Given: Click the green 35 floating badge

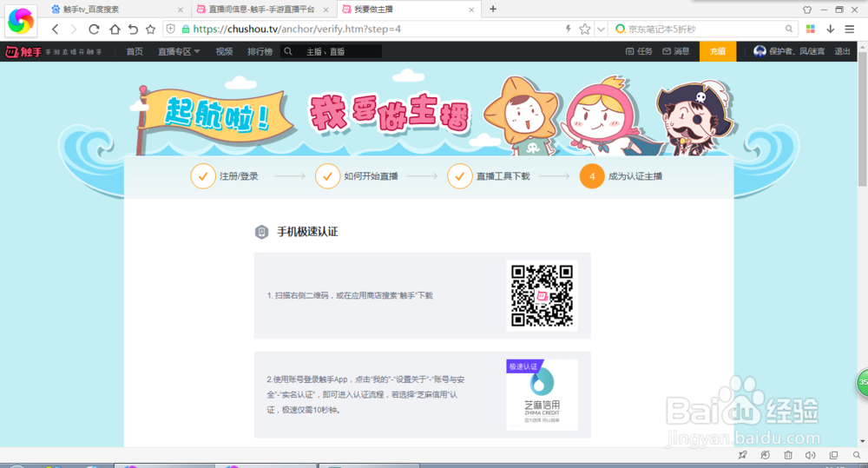Looking at the screenshot, I should 863,382.
